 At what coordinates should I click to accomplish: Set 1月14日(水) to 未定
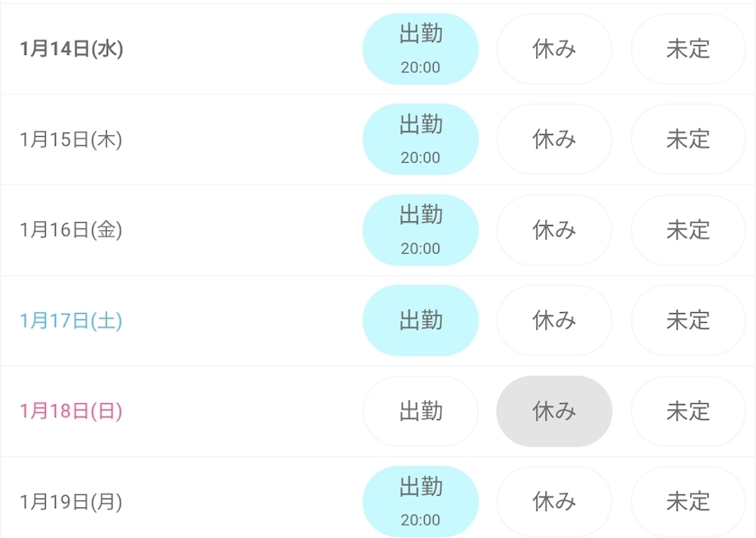[x=688, y=49]
